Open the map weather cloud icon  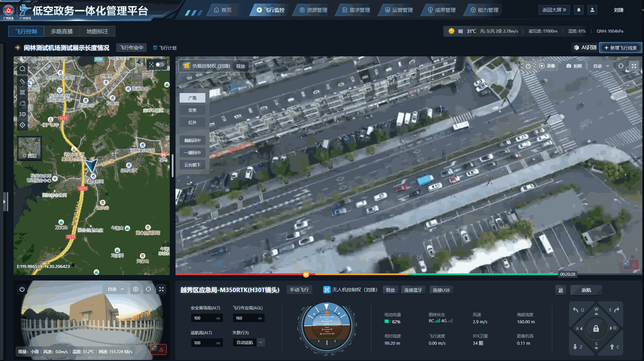coord(22,103)
